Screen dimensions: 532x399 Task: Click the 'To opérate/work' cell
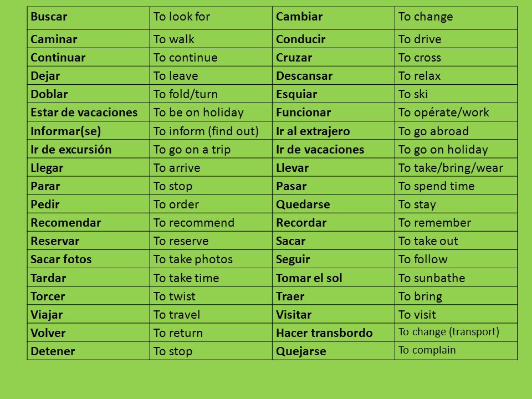coord(456,112)
